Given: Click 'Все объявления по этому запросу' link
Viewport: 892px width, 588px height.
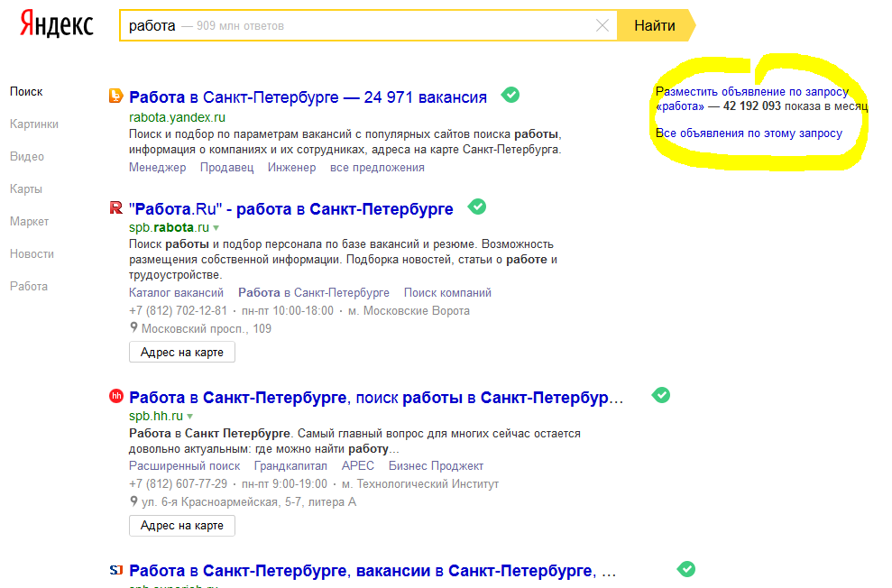Looking at the screenshot, I should (x=749, y=133).
